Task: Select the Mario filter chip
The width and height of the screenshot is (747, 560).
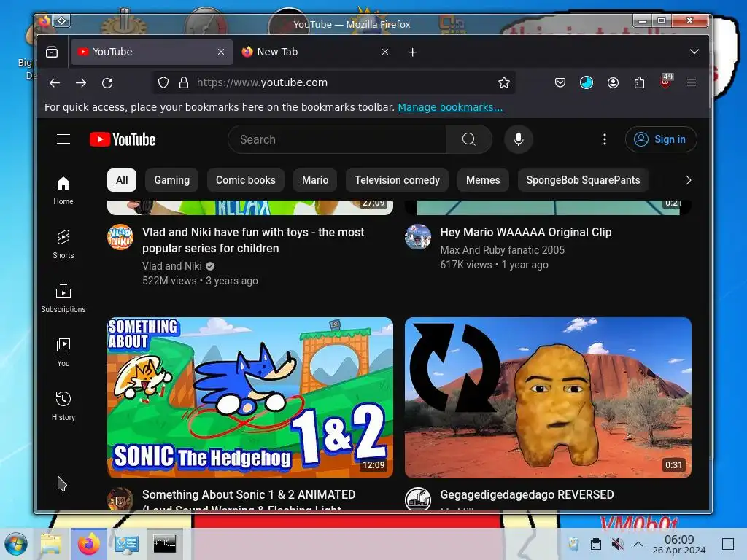Action: [315, 180]
